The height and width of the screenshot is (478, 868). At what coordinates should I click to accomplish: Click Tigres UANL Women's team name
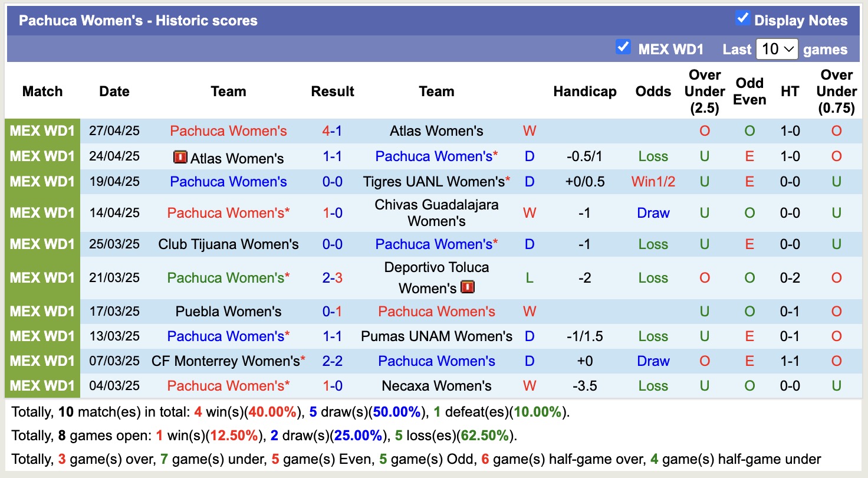433,182
